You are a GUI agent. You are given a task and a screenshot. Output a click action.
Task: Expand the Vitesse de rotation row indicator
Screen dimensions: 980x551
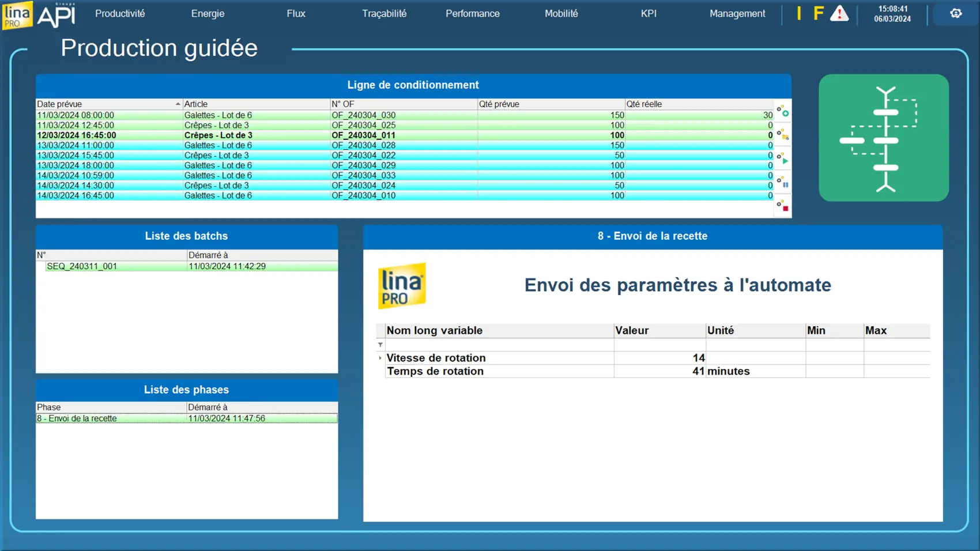point(380,358)
